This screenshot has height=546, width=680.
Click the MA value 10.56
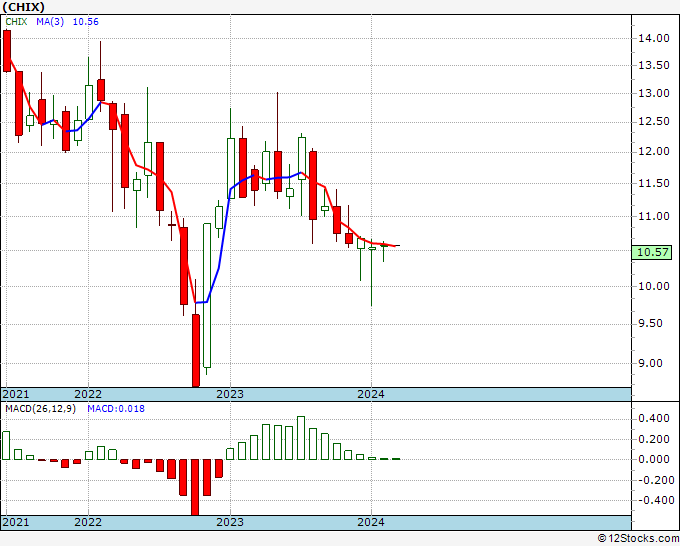[x=85, y=22]
